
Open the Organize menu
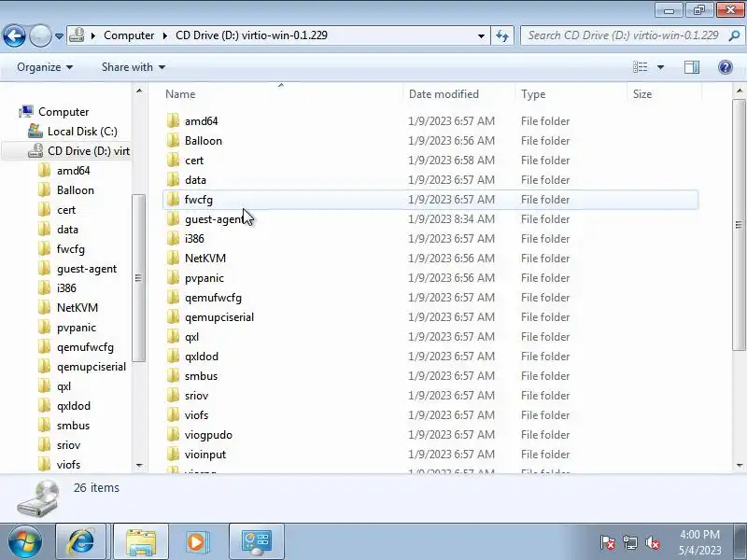[x=45, y=67]
